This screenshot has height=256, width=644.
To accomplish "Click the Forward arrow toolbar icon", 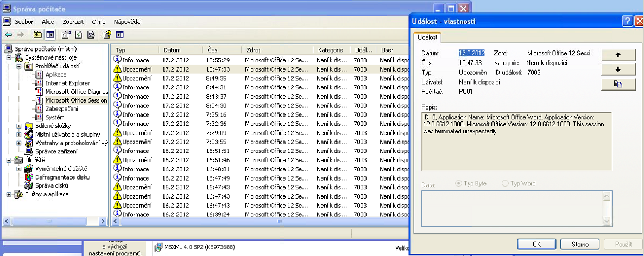I will pos(21,35).
